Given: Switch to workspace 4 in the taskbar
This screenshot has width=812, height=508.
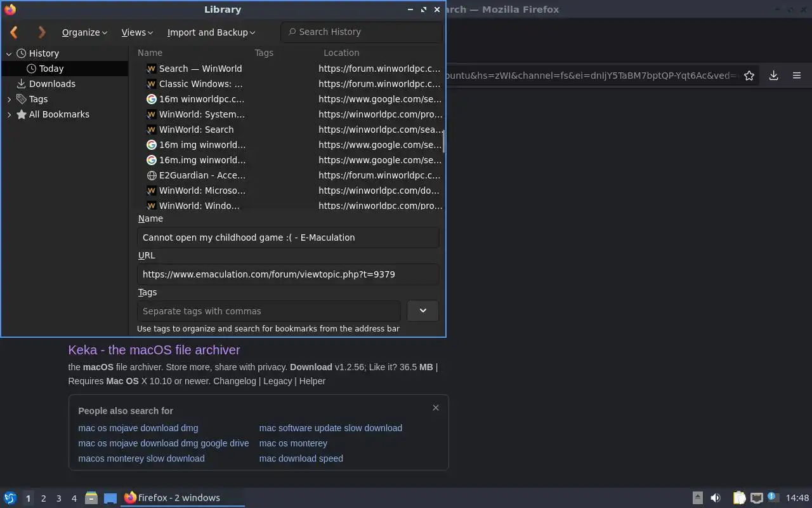Looking at the screenshot, I should 74,498.
